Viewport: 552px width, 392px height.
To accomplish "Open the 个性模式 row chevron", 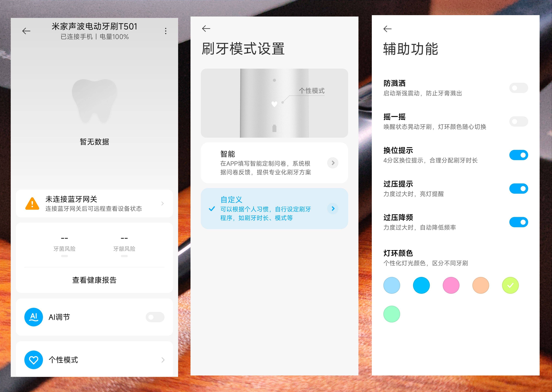I will coord(163,360).
